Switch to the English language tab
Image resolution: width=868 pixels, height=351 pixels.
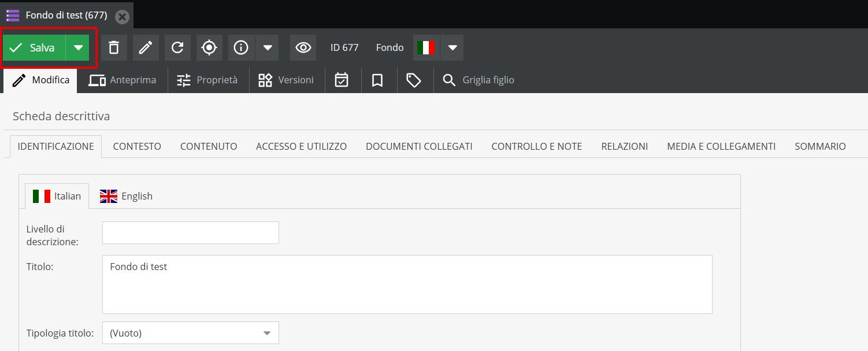coord(126,196)
